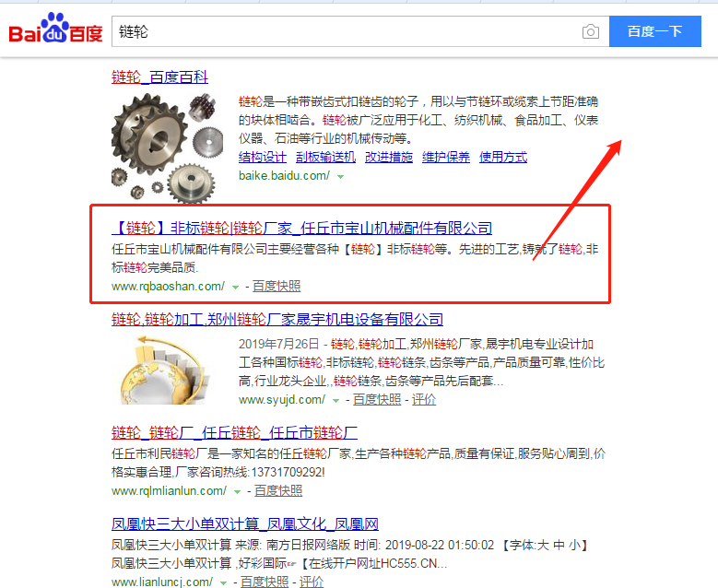This screenshot has width=718, height=588.
Task: Click the Baidu paw logo
Action: click(x=55, y=29)
